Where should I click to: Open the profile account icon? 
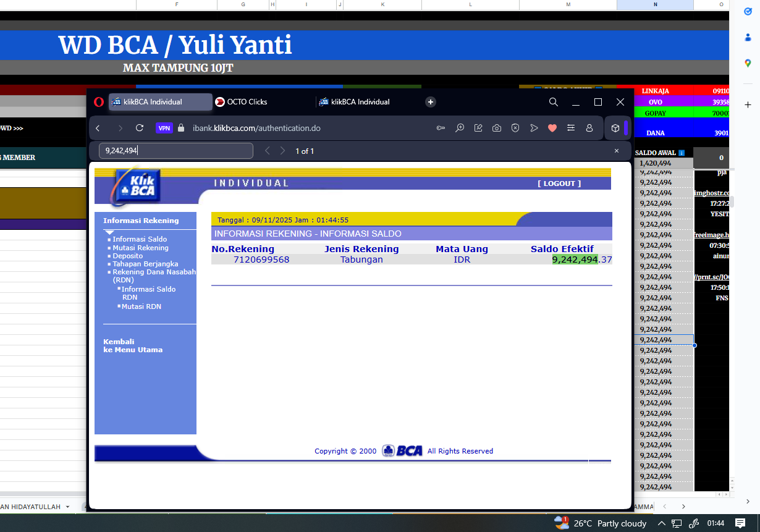[x=589, y=128]
